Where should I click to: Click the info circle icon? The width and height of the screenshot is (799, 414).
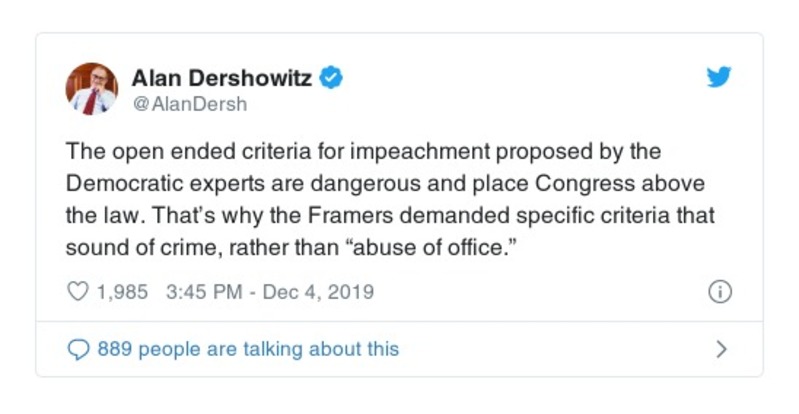click(x=719, y=292)
